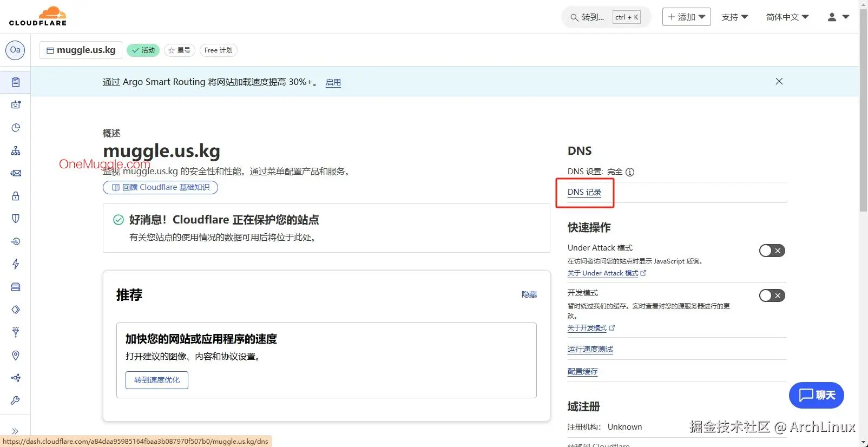This screenshot has height=447, width=868.
Task: Open Network location pin icon in sidebar
Action: pos(16,356)
